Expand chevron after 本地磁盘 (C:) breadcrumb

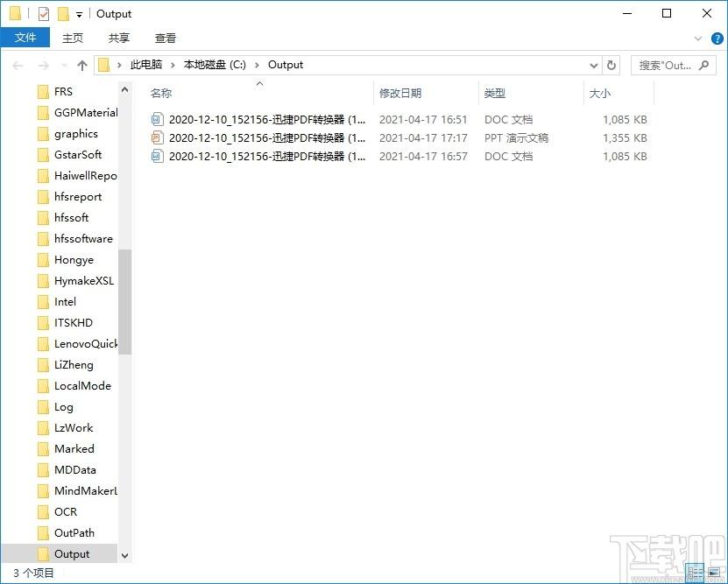tap(257, 65)
